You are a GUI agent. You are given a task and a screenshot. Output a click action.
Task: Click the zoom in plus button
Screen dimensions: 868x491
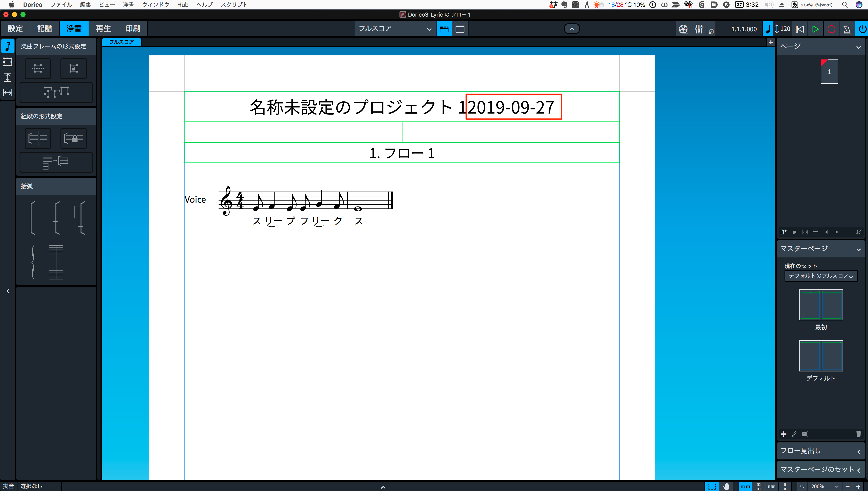[858, 486]
